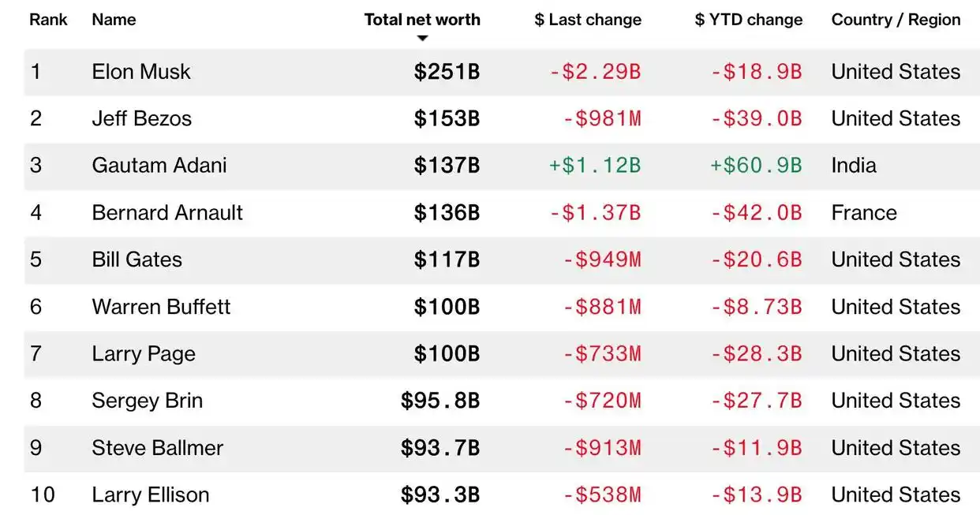Open Bernard Arnault's profile
980x515 pixels.
(167, 213)
